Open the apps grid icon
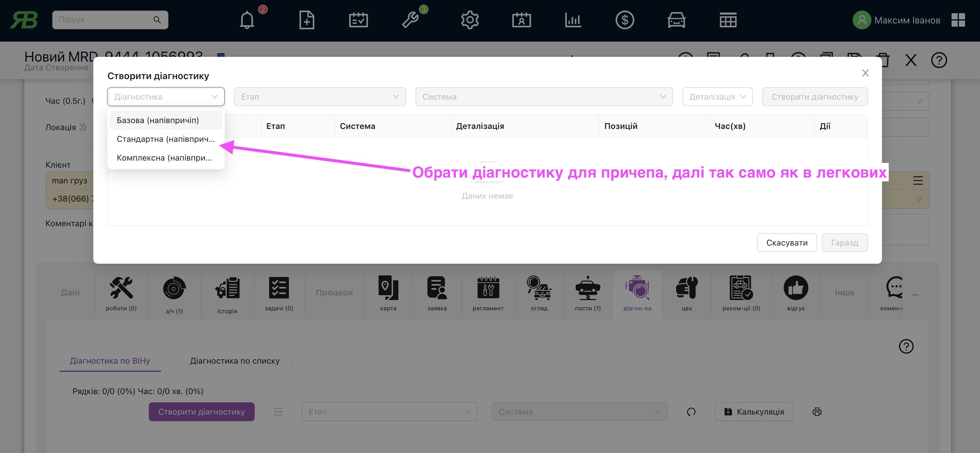The height and width of the screenshot is (453, 980). 958,20
